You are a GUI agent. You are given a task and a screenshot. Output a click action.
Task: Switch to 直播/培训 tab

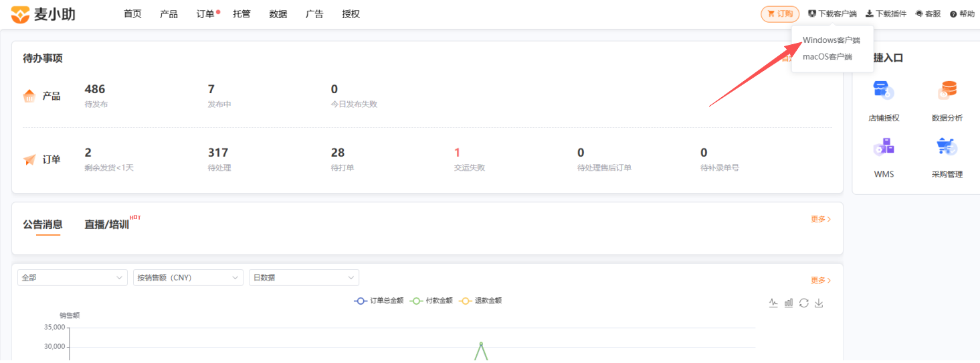point(106,224)
